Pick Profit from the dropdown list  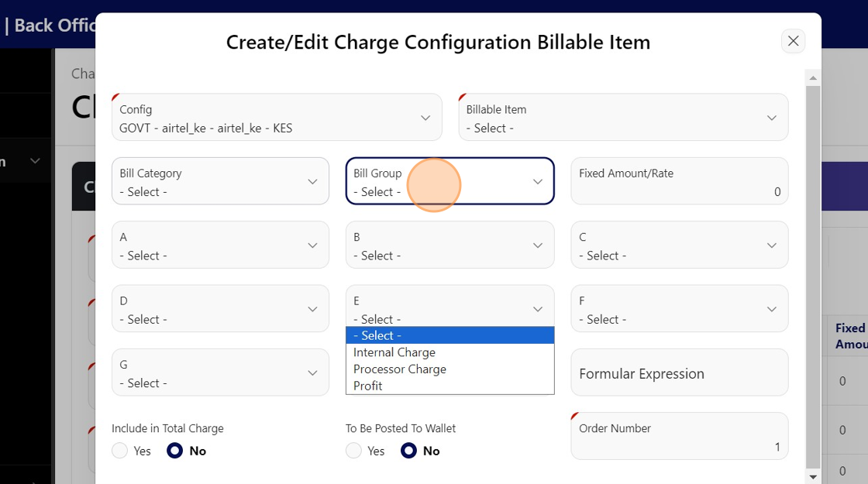pos(368,386)
